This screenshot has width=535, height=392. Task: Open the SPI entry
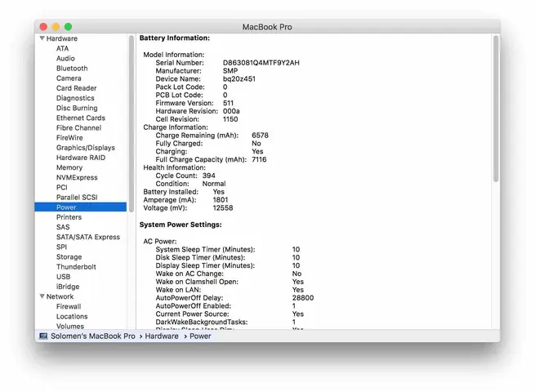61,247
